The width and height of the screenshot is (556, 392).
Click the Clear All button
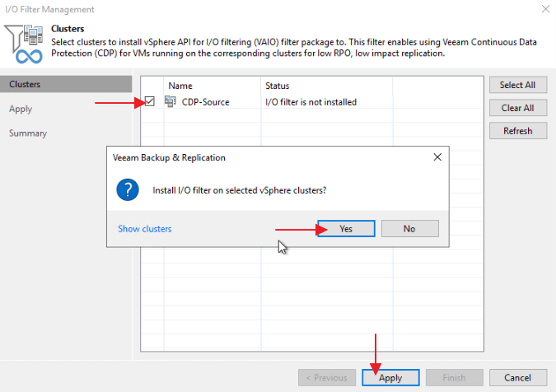click(x=518, y=108)
